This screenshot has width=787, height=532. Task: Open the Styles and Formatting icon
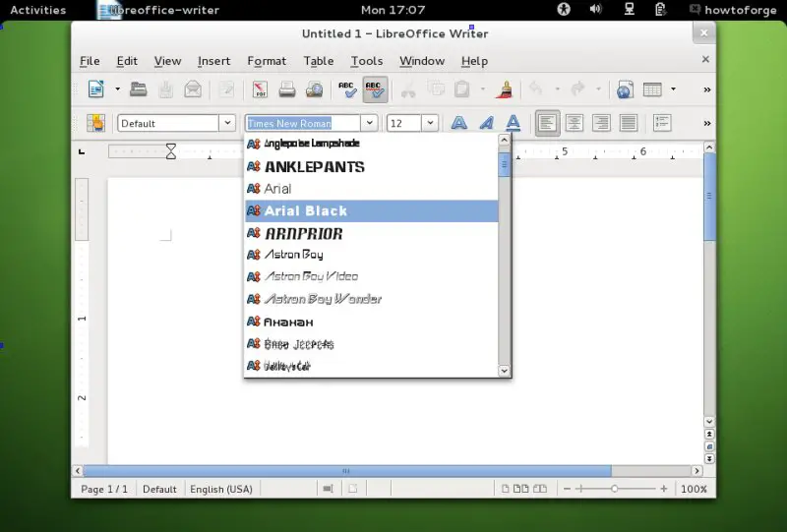pyautogui.click(x=95, y=123)
